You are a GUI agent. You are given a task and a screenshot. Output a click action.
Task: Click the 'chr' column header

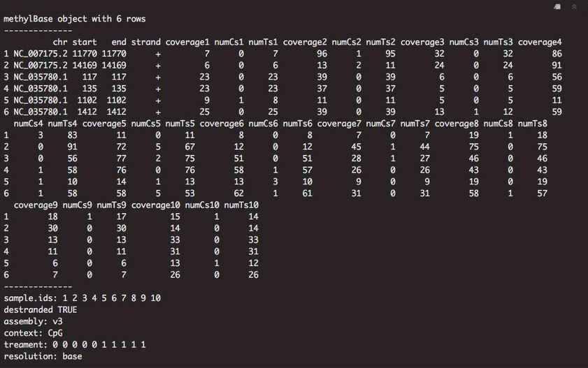[60, 42]
